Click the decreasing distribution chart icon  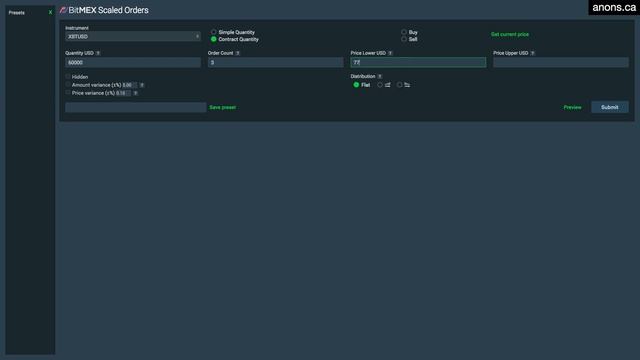click(x=407, y=85)
